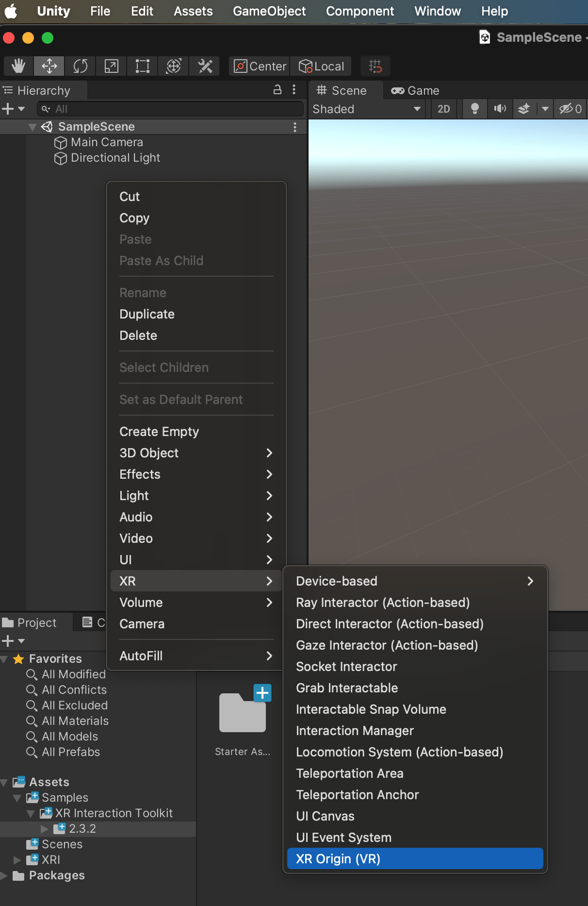This screenshot has height=906, width=588.
Task: Choose Camera from context menu
Action: (196, 624)
